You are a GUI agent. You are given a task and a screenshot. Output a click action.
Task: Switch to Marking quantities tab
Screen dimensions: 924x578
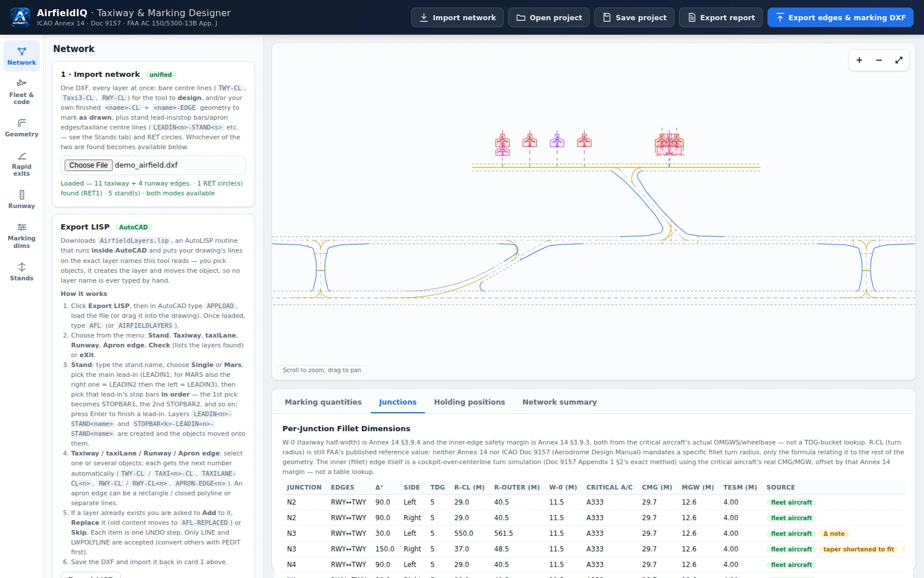pyautogui.click(x=323, y=402)
